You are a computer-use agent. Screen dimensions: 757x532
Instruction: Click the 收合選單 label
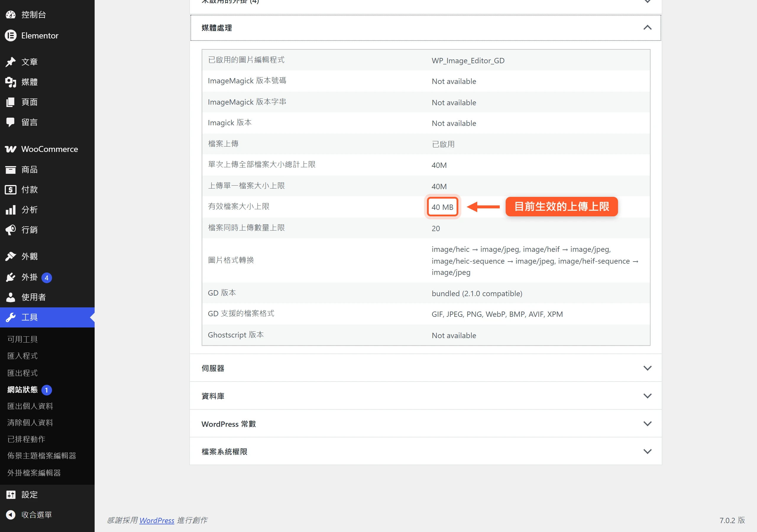coord(37,515)
